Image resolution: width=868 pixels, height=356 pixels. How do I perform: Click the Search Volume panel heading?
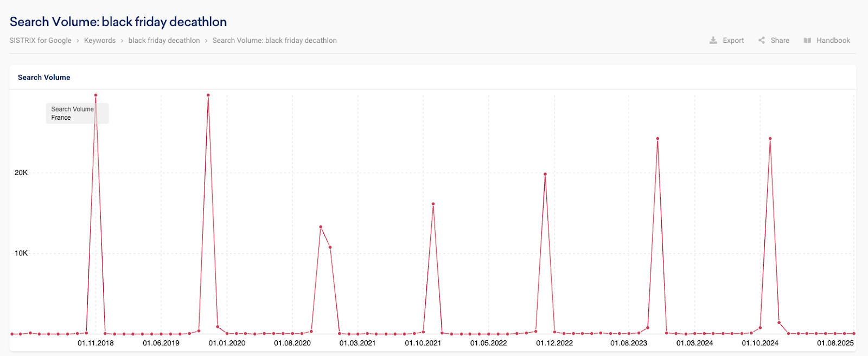pyautogui.click(x=44, y=77)
